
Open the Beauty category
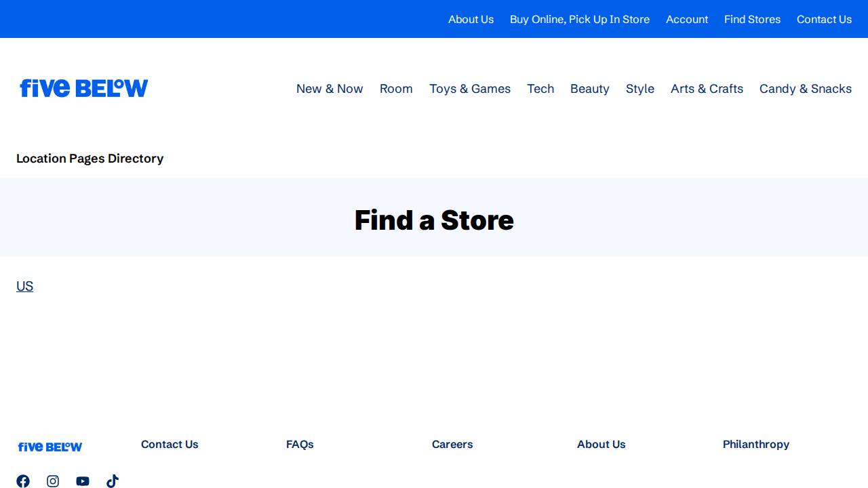click(590, 89)
